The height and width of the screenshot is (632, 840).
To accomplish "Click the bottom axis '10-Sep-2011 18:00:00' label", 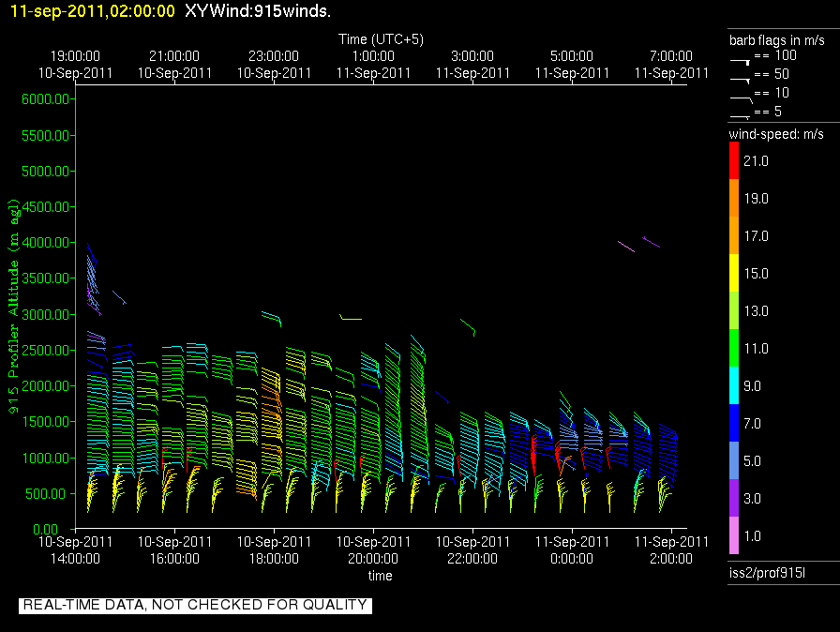I will point(274,550).
